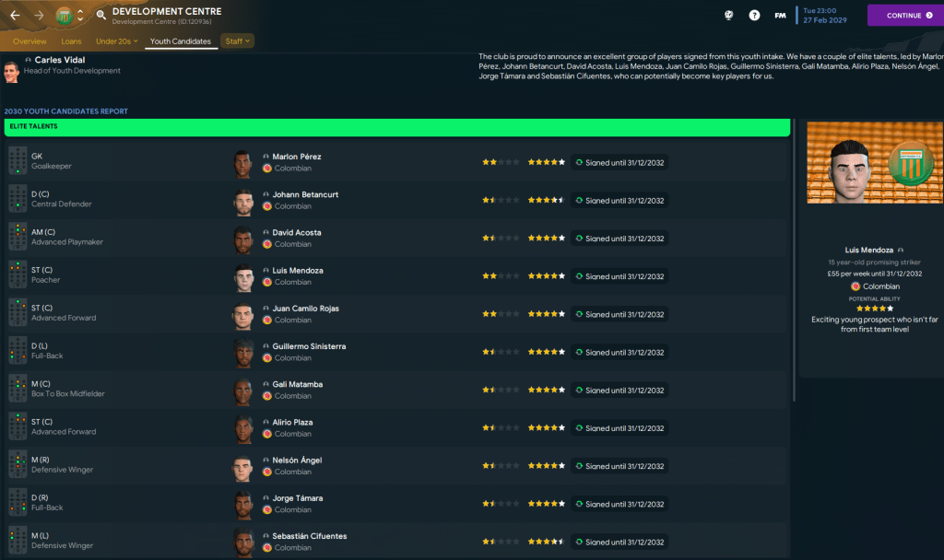Screen dimensions: 944x560
Task: Click the FM menu logo
Action: click(780, 16)
